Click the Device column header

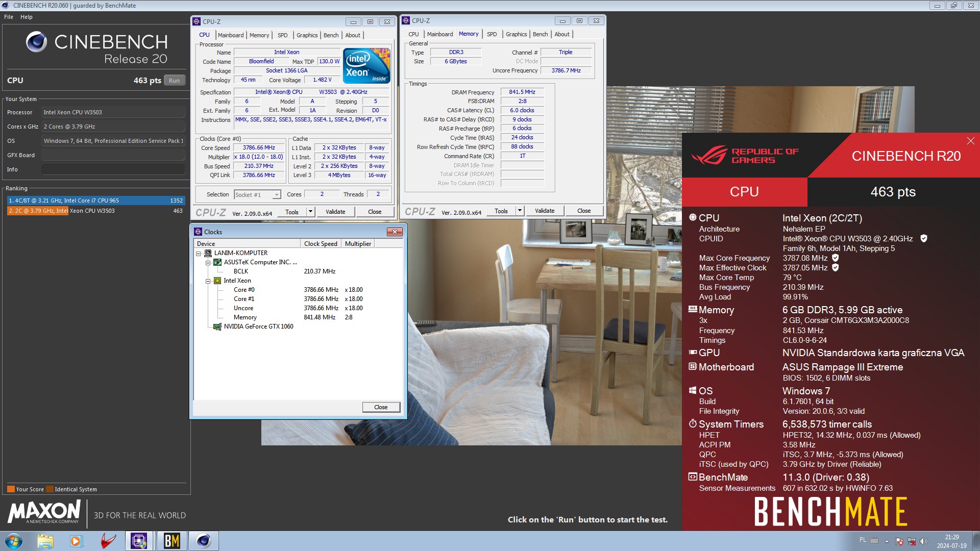click(247, 244)
